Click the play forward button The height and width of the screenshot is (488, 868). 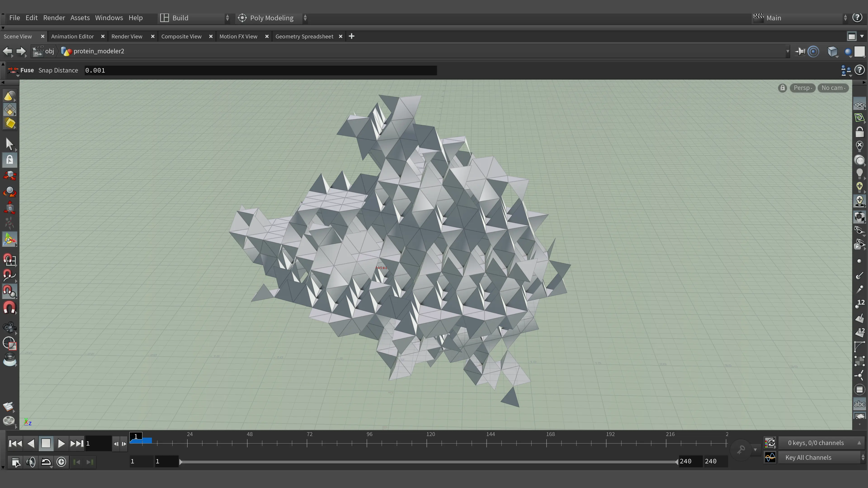click(x=61, y=443)
